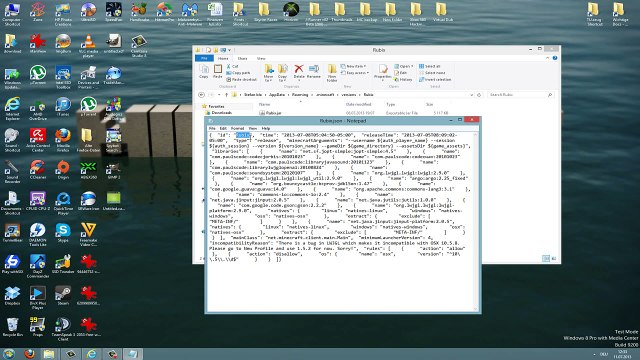This screenshot has height=360, width=640.
Task: Open the blue File tab in Explorer
Action: pos(204,58)
